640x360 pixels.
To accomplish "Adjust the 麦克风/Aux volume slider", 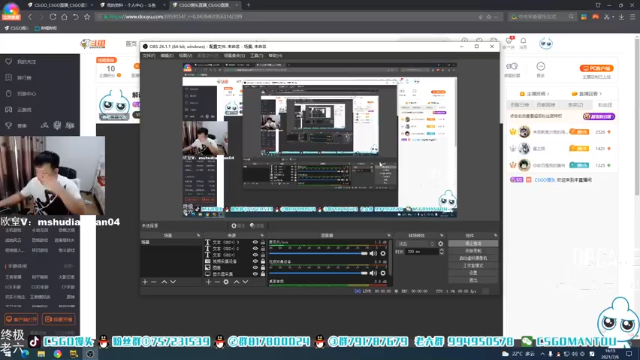I will point(318,253).
